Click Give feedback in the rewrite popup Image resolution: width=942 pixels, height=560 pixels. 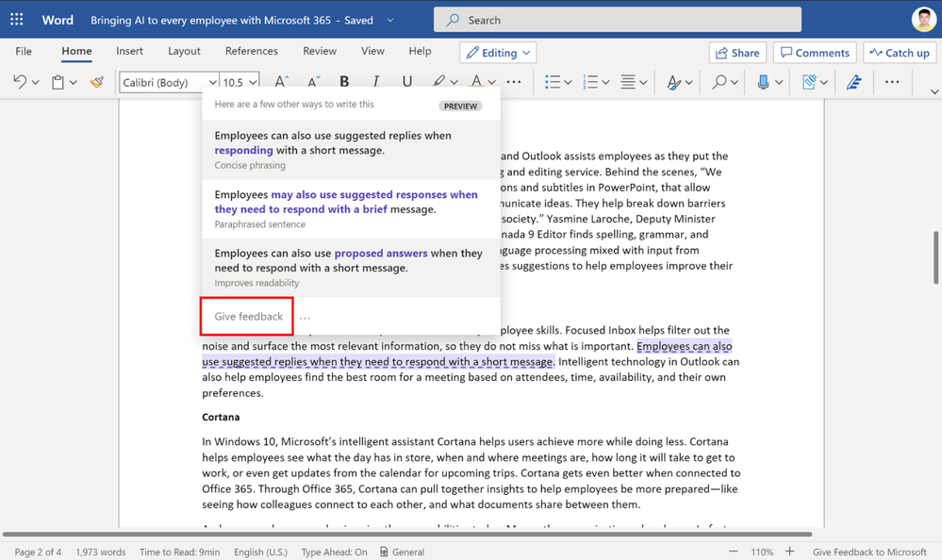(248, 316)
